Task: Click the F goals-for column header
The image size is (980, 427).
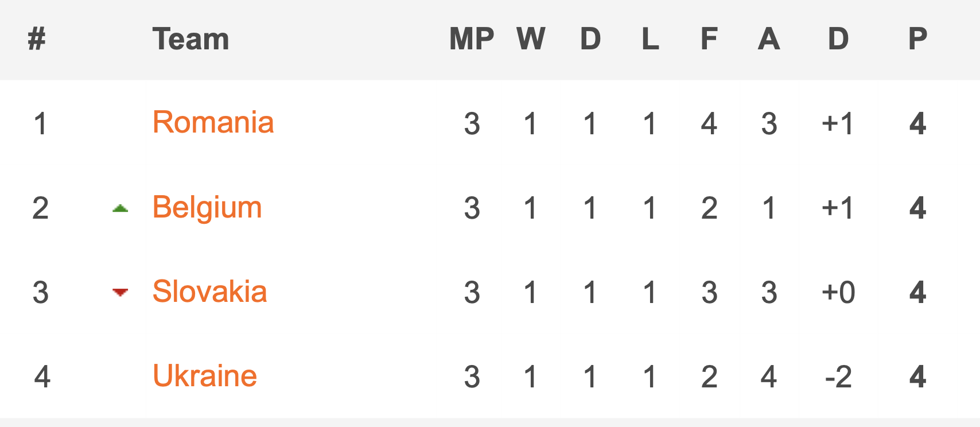Action: pos(709,39)
